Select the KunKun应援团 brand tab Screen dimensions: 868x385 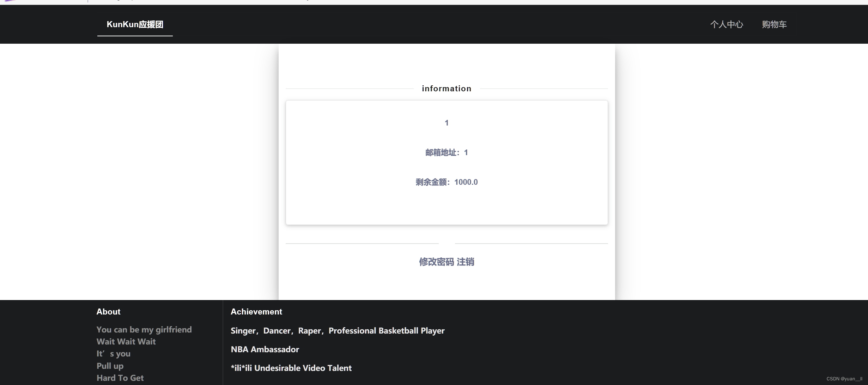135,24
